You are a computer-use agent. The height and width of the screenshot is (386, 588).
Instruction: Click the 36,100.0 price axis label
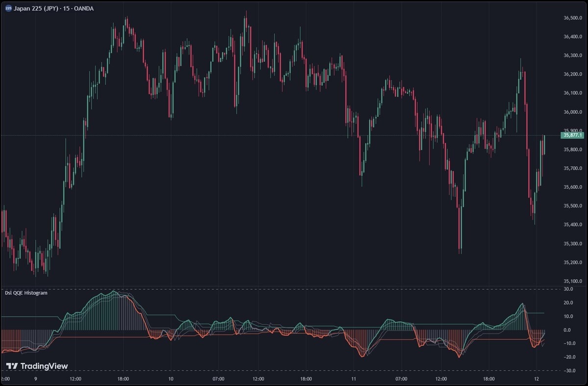click(x=573, y=93)
